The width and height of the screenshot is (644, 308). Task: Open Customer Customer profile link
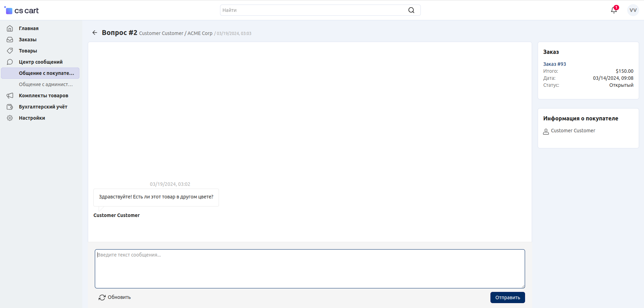click(x=573, y=131)
